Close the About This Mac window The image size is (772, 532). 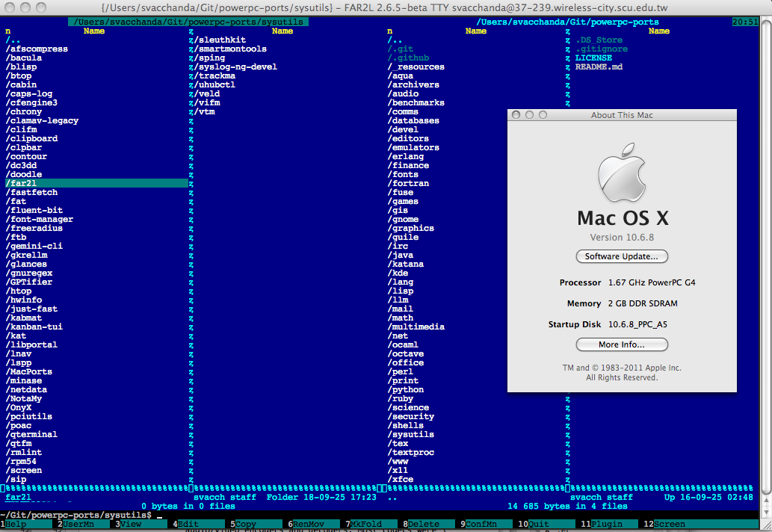click(516, 115)
